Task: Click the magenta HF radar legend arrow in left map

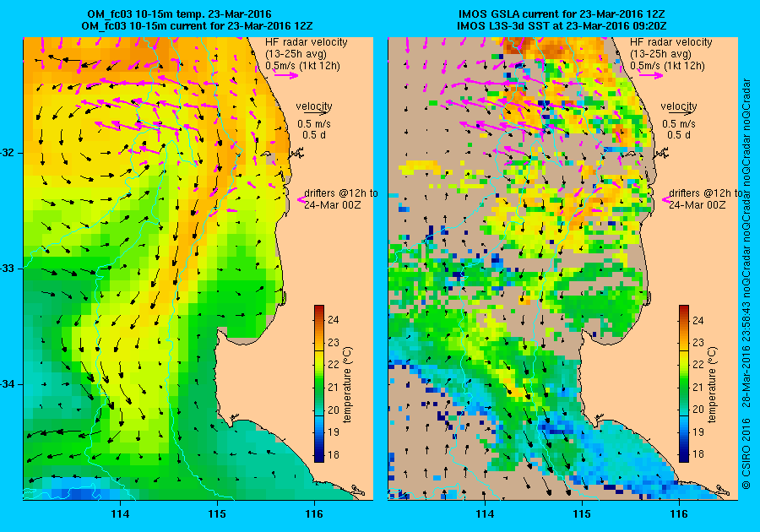Action: pyautogui.click(x=286, y=75)
